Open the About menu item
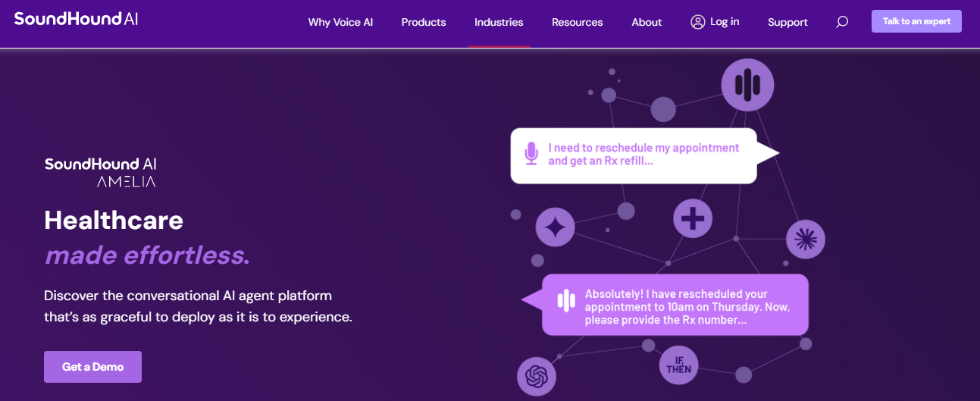Image resolution: width=980 pixels, height=401 pixels. [x=647, y=22]
